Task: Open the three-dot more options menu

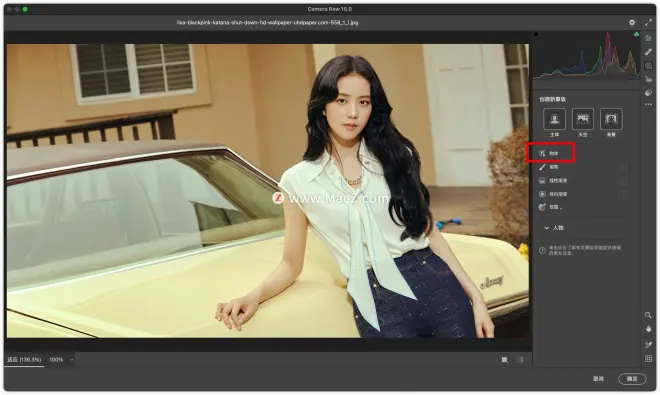Action: 648,104
